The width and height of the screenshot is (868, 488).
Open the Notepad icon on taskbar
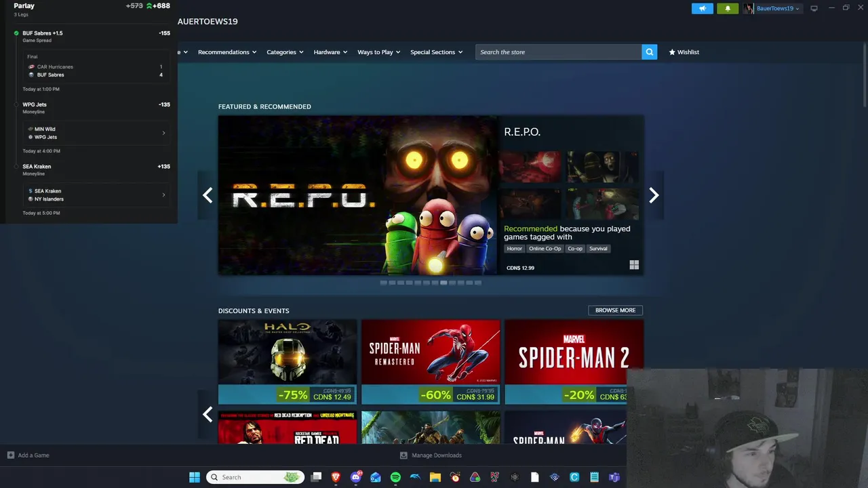click(x=594, y=477)
